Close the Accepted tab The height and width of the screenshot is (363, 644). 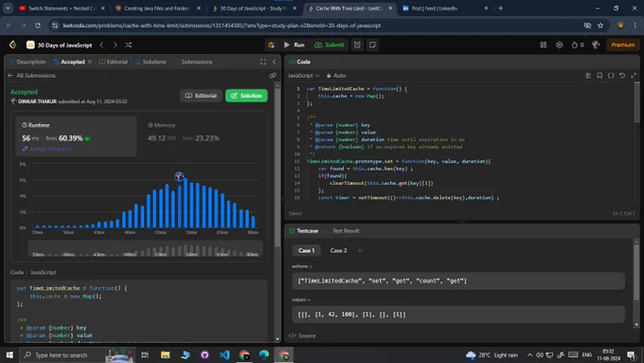click(x=90, y=62)
